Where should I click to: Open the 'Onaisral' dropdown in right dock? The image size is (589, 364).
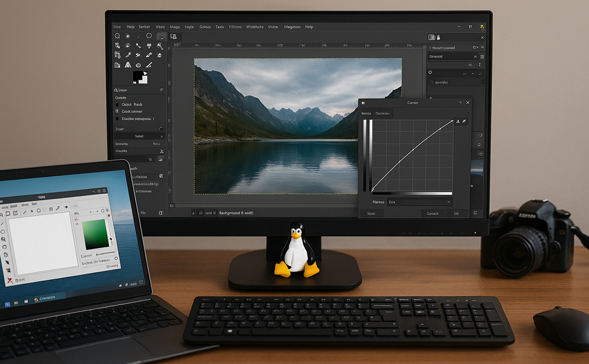(453, 57)
